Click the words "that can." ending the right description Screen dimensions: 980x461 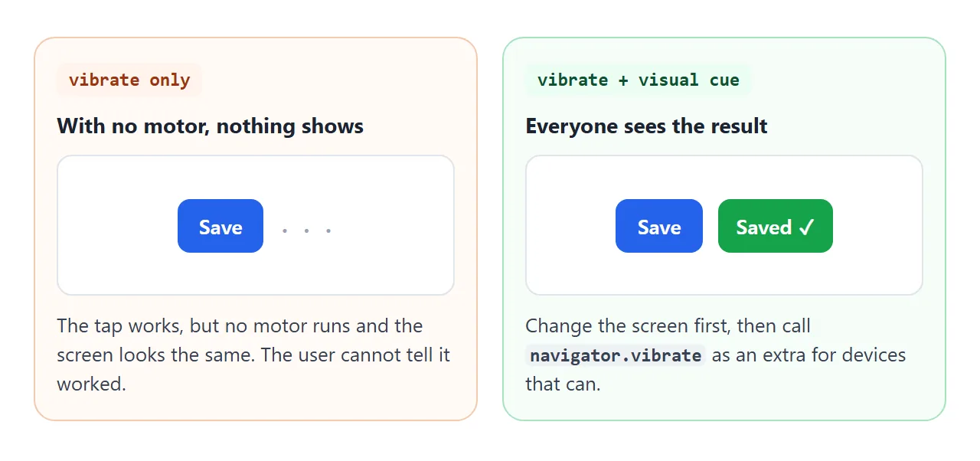tap(563, 384)
